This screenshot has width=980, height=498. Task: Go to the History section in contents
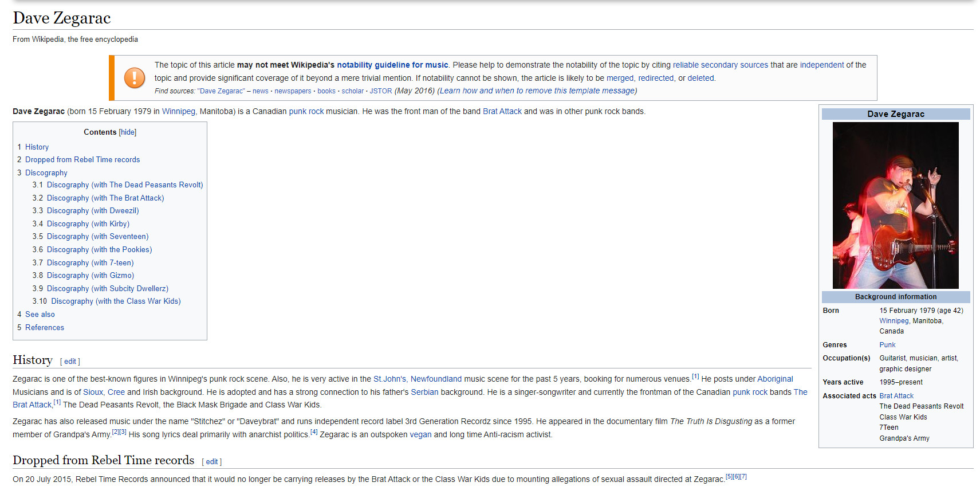(37, 147)
